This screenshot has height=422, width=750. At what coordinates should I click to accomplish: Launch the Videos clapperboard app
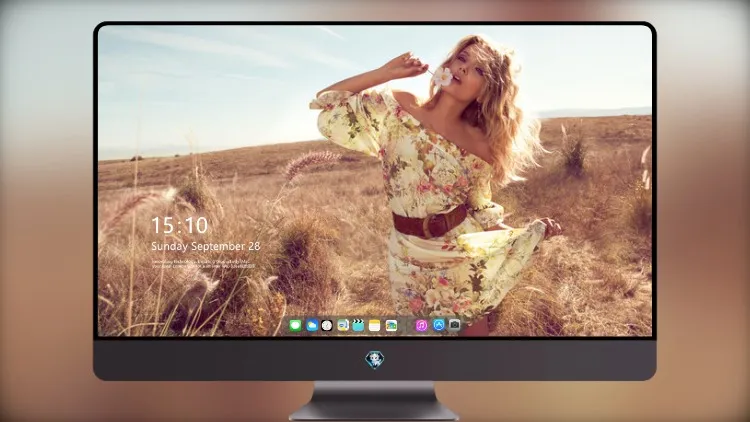[x=359, y=326]
